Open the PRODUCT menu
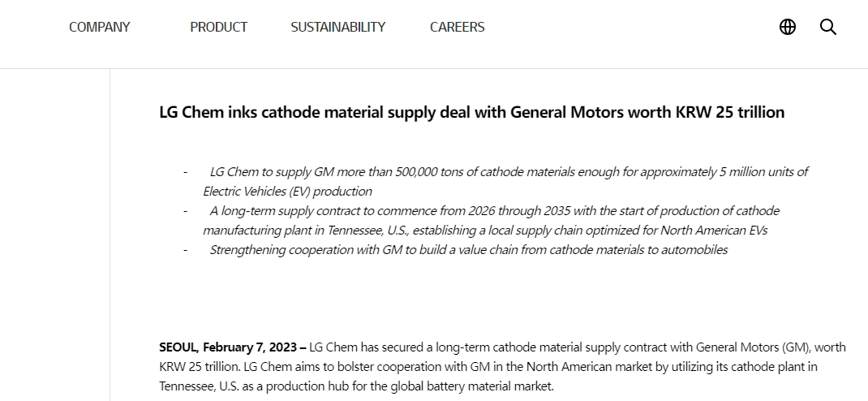 (x=218, y=27)
